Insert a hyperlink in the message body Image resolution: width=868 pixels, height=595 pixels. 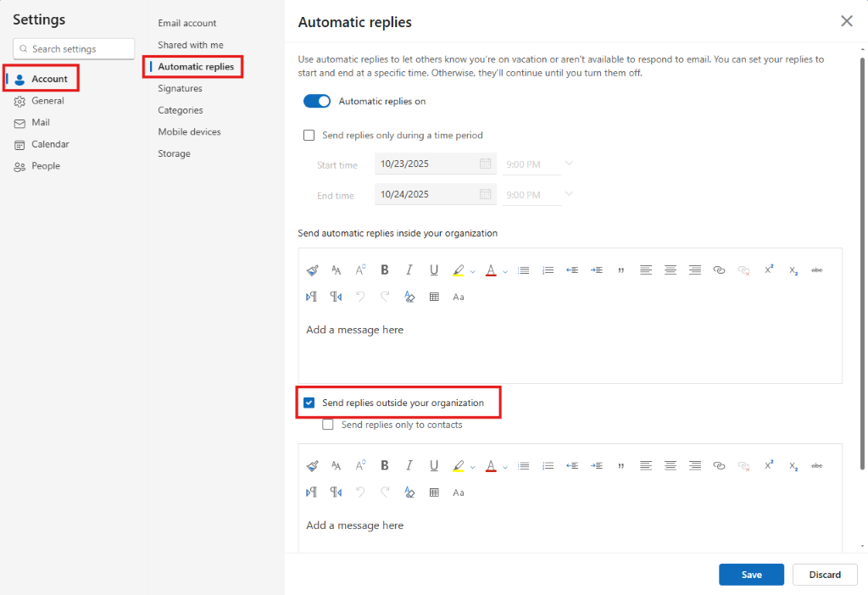coord(718,270)
